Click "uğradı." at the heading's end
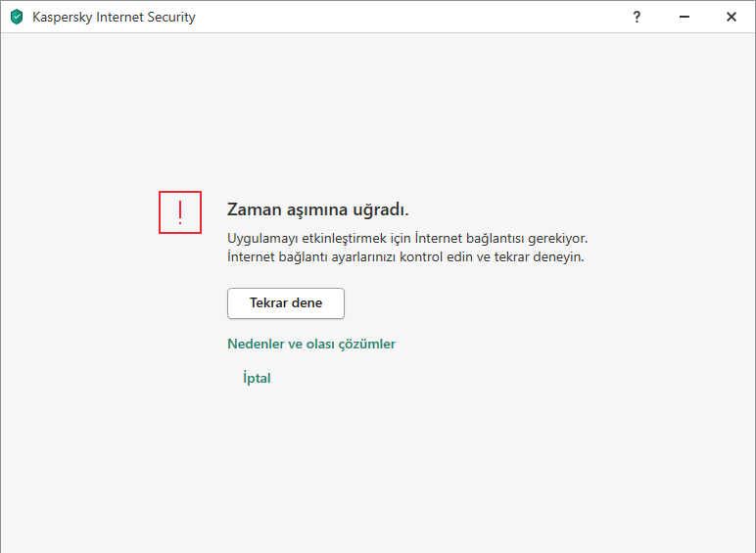 (378, 209)
